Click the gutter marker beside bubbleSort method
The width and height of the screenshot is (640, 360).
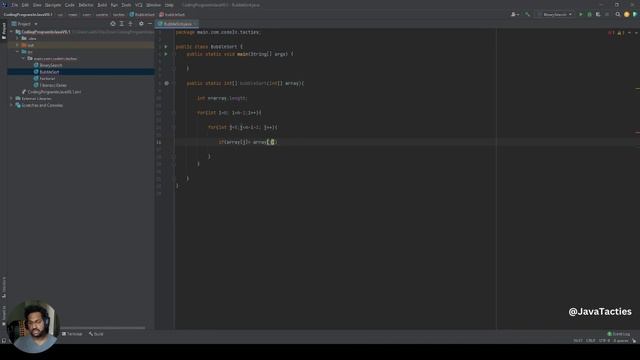167,83
